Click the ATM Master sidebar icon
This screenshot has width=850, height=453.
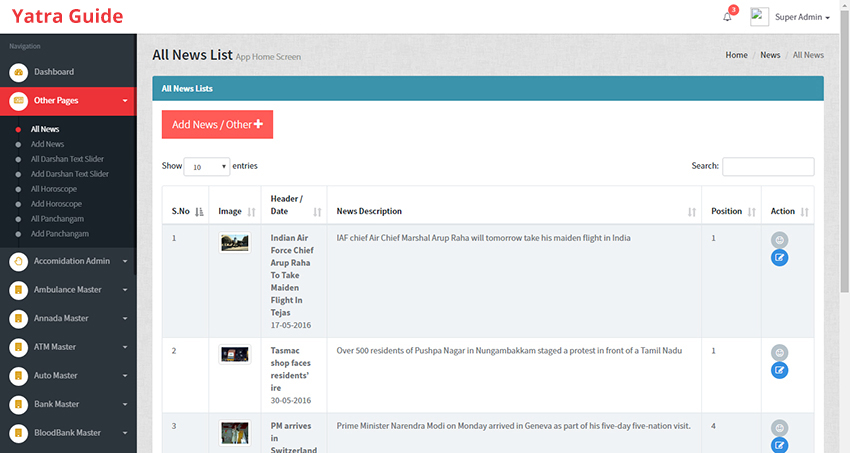click(18, 347)
